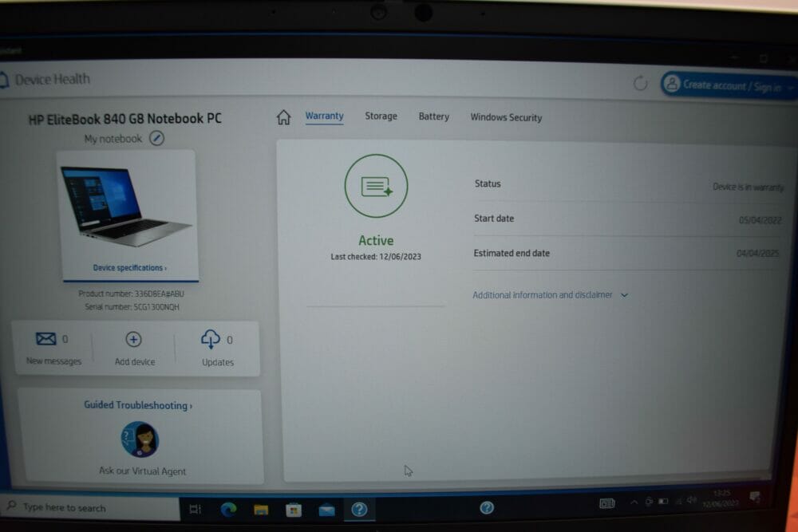This screenshot has width=798, height=532.
Task: Expand Additional information and disclaimer
Action: pyautogui.click(x=550, y=295)
